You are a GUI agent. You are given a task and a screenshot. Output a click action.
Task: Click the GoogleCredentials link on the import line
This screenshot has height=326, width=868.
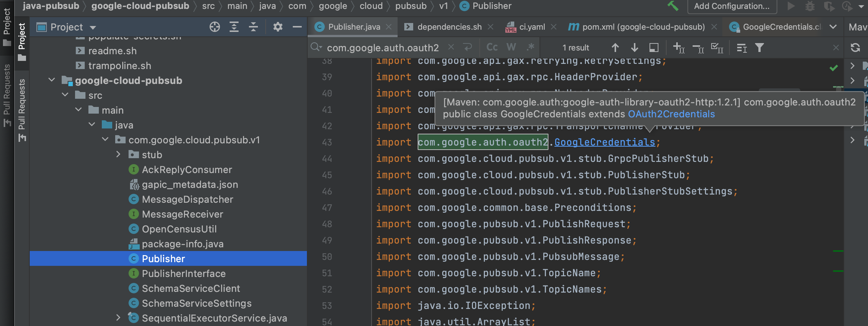click(605, 142)
